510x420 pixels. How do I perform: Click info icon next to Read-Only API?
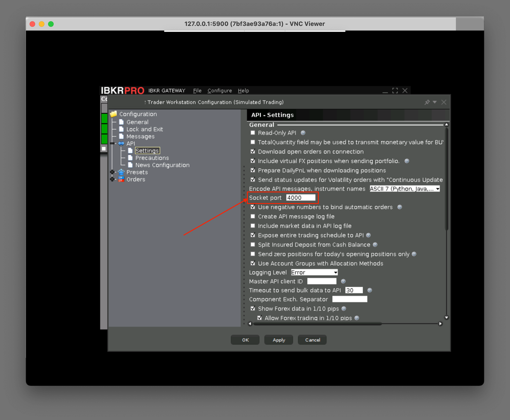(303, 133)
